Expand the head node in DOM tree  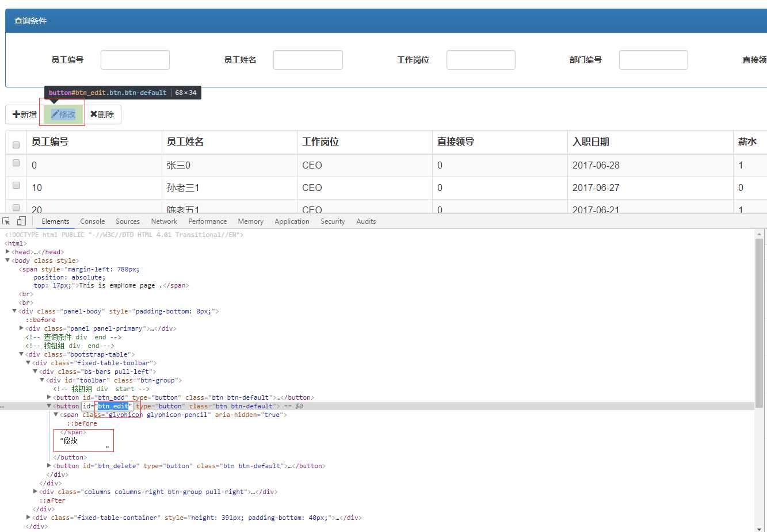pos(7,252)
